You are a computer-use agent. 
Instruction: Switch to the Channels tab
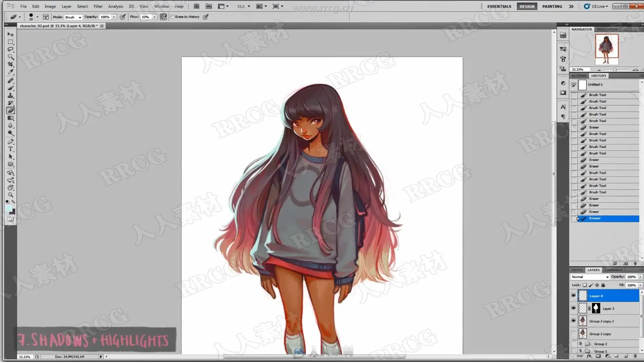tap(613, 270)
